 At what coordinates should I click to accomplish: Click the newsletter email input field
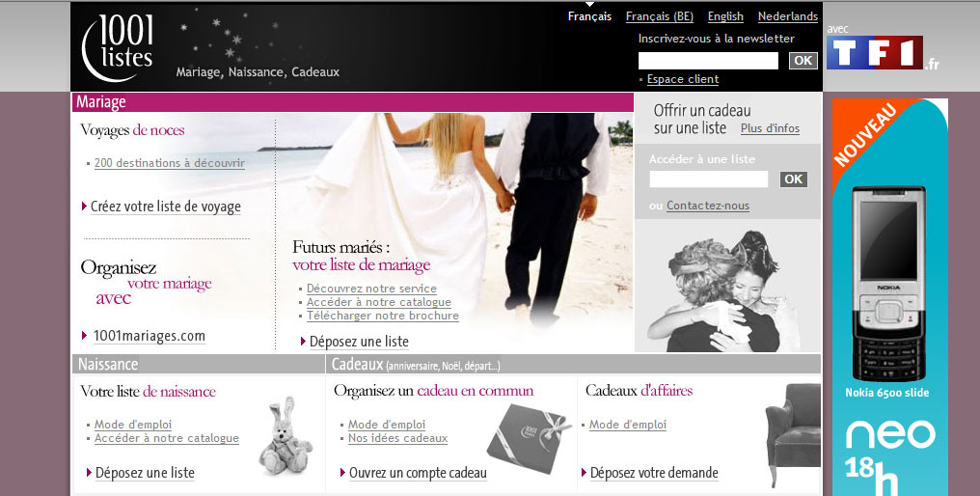[708, 61]
